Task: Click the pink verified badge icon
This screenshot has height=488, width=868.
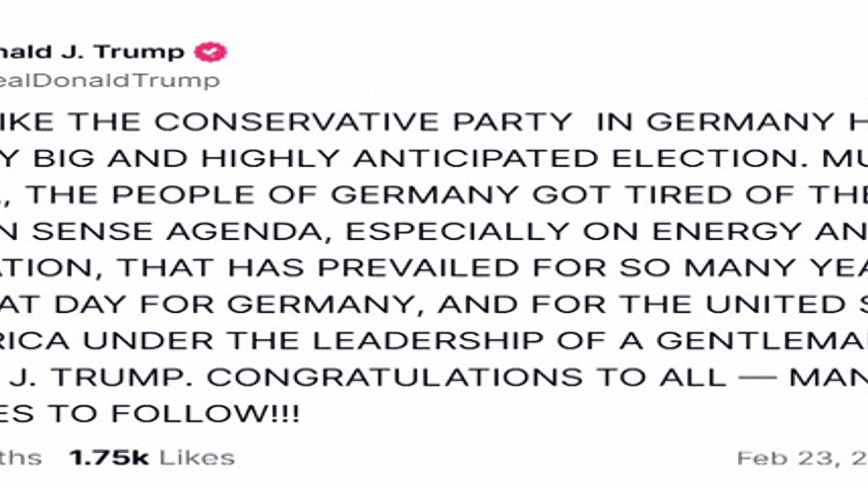Action: 211,52
